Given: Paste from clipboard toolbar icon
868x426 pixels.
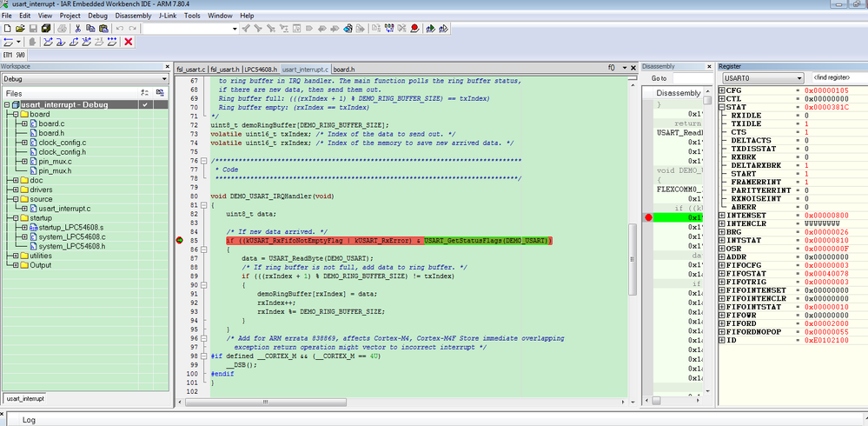Looking at the screenshot, I should 103,28.
